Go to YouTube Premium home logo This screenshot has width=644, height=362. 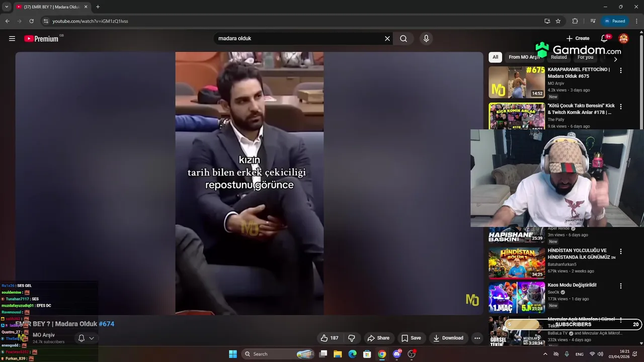(41, 39)
